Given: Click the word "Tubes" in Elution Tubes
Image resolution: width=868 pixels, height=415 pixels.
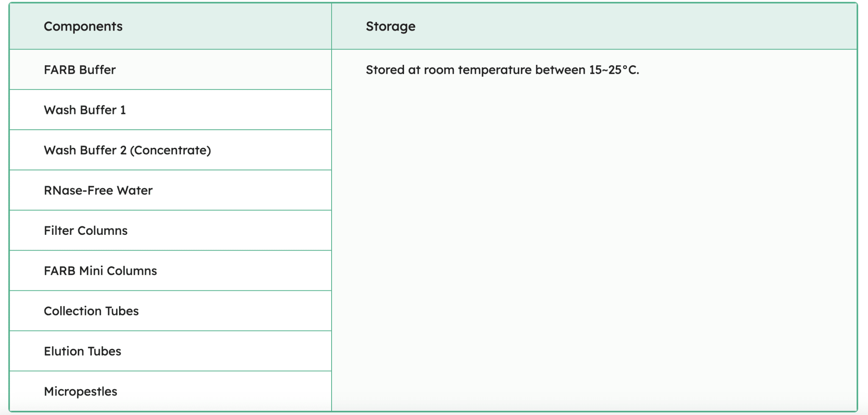Looking at the screenshot, I should 104,352.
